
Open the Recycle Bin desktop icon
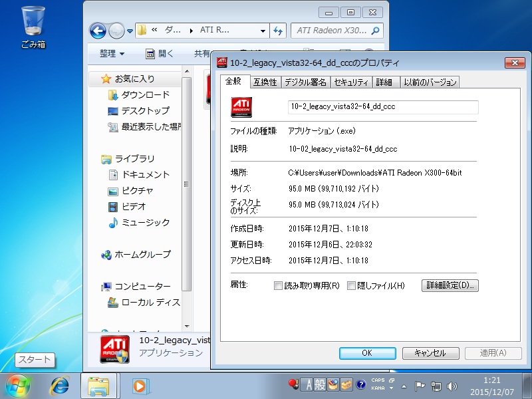tap(33, 27)
